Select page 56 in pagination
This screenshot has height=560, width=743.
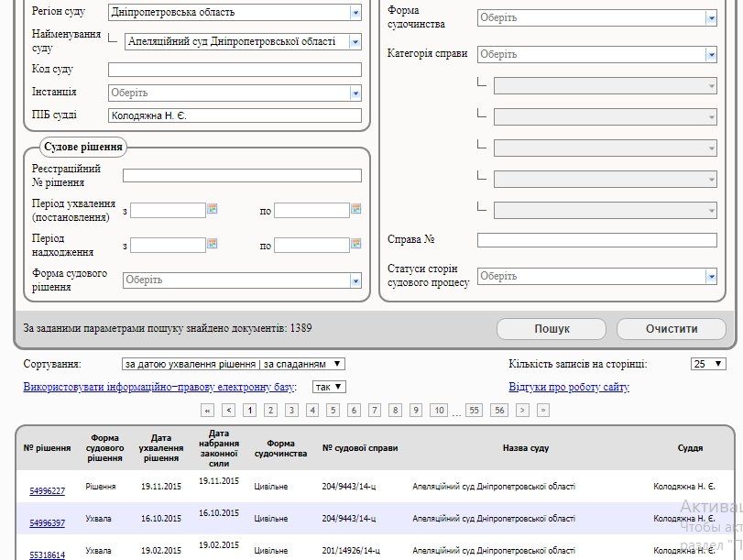pyautogui.click(x=499, y=411)
